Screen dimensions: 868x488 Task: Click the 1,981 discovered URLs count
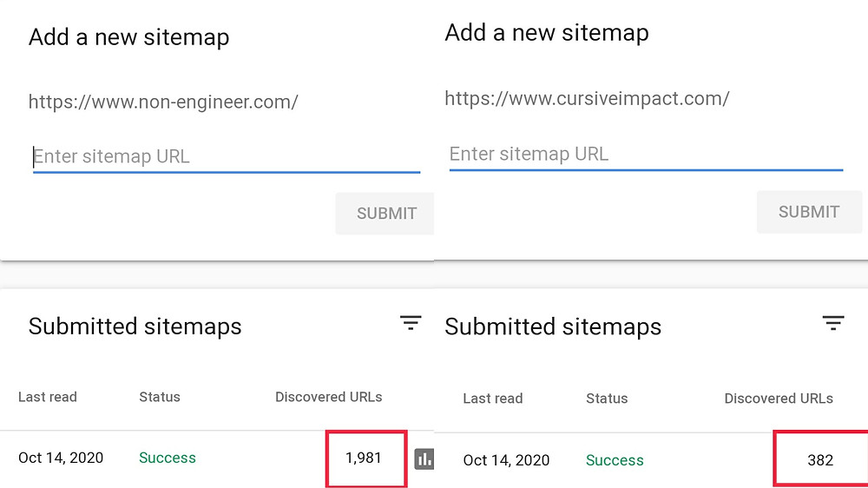364,458
